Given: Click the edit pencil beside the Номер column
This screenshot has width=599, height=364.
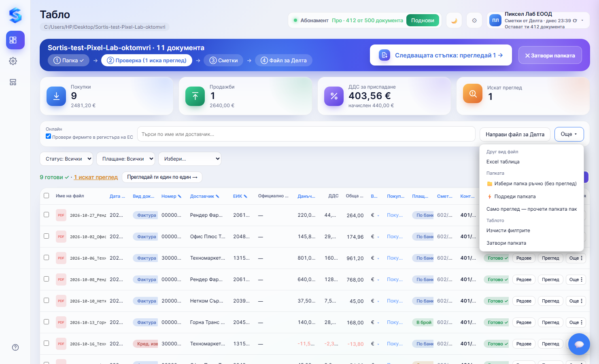Looking at the screenshot, I should pyautogui.click(x=180, y=196).
